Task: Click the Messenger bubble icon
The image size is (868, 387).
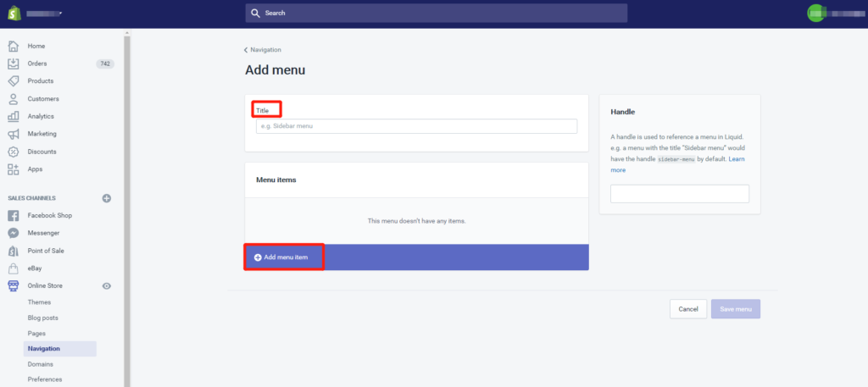Action: (x=14, y=233)
